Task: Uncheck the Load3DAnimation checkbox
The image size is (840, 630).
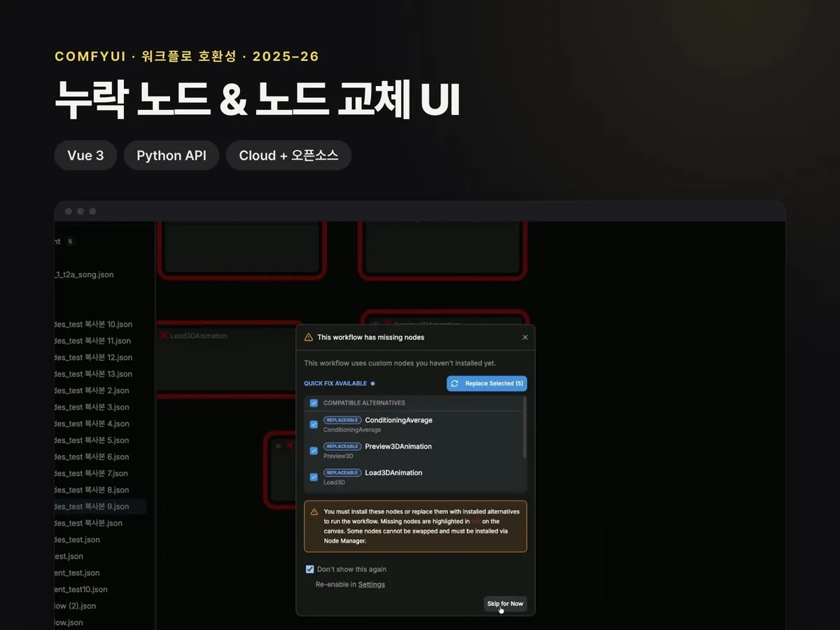Action: tap(314, 477)
